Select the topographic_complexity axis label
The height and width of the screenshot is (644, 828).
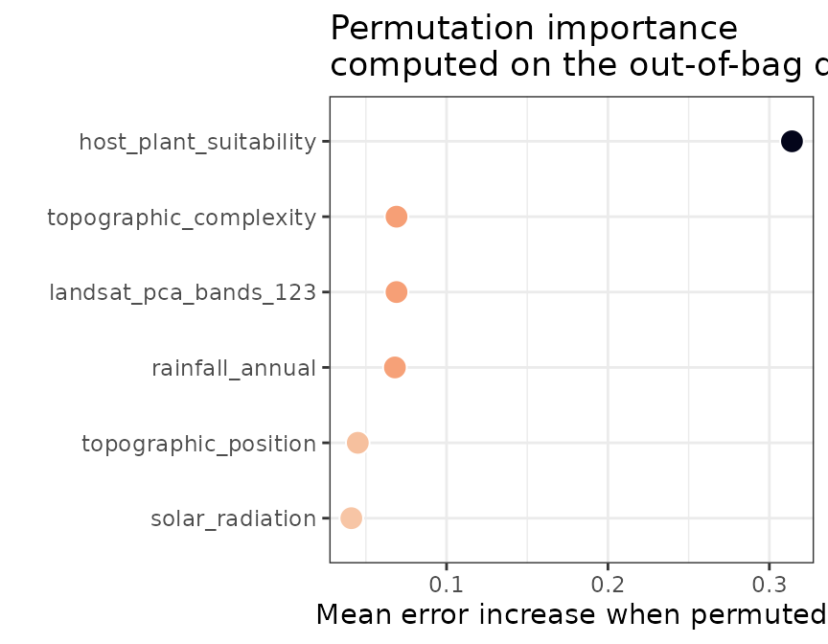pyautogui.click(x=182, y=218)
